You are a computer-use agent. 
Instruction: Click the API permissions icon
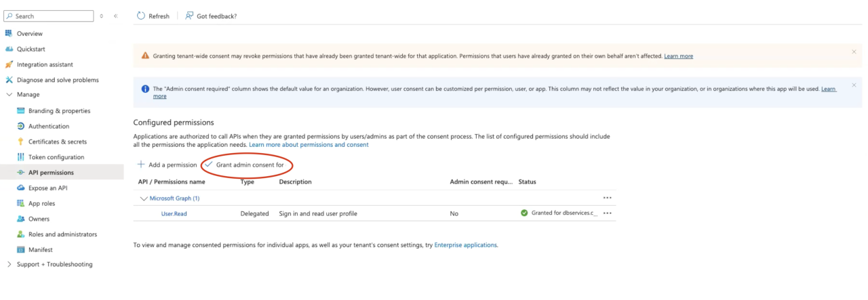(21, 173)
